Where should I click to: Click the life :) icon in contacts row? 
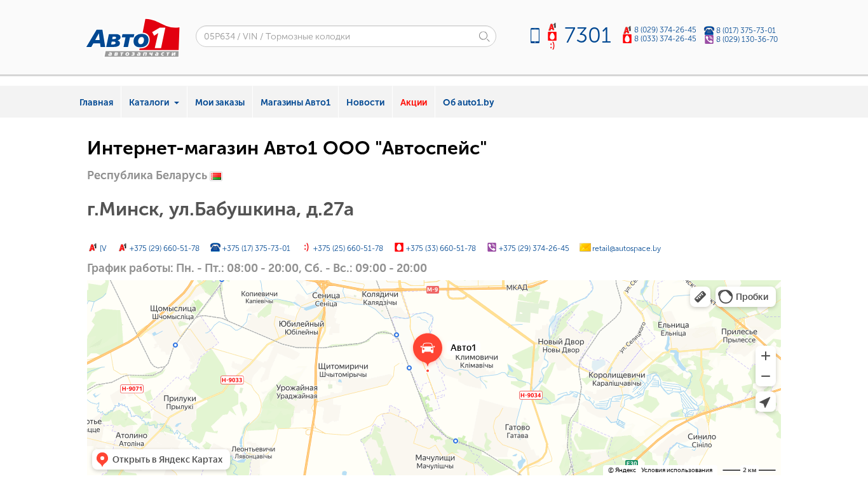pos(306,247)
